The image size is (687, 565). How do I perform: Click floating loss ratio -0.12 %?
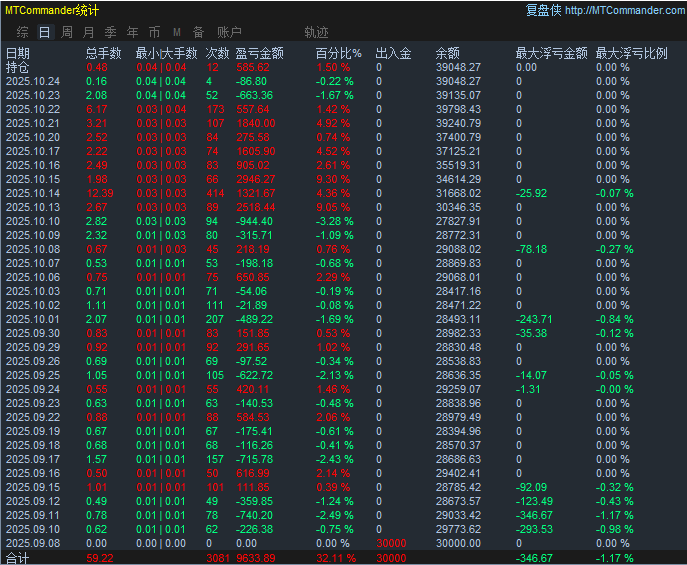tap(615, 334)
